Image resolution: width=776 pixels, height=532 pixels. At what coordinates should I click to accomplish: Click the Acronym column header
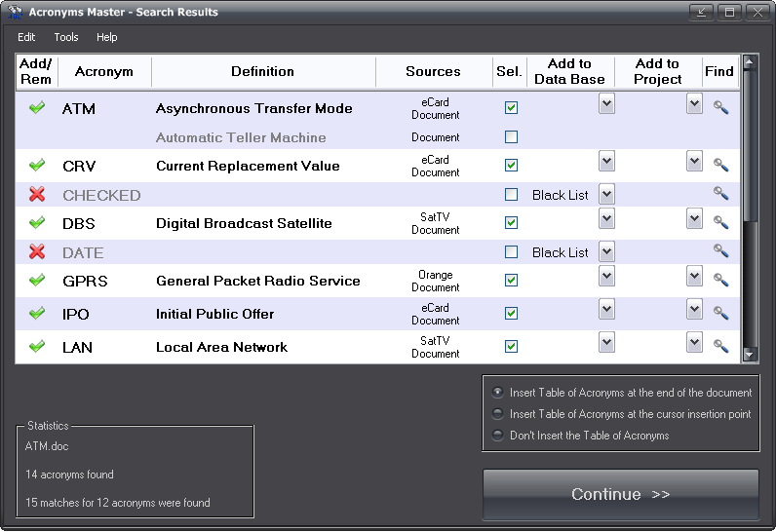pos(104,71)
